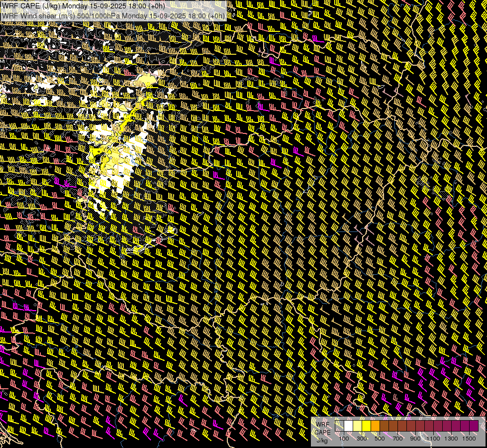The image size is (487, 448).
Task: Click the 500 legend value
Action: 380,439
